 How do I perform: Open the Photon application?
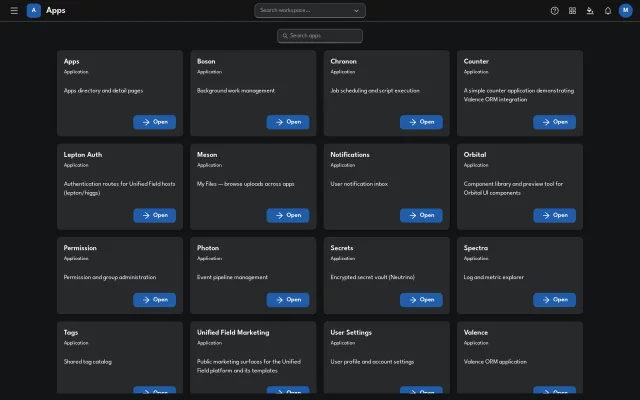pyautogui.click(x=288, y=300)
